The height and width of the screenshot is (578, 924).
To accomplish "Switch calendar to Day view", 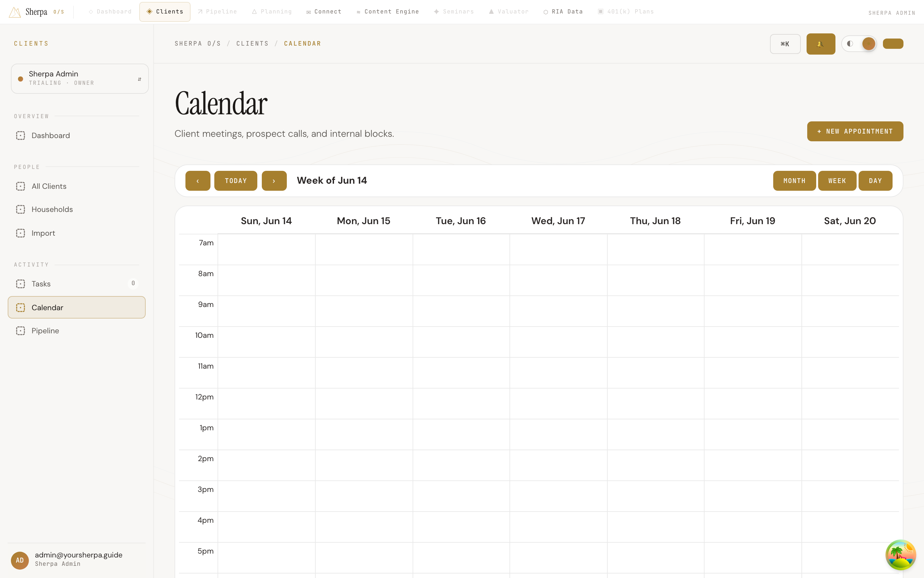I will [x=875, y=181].
